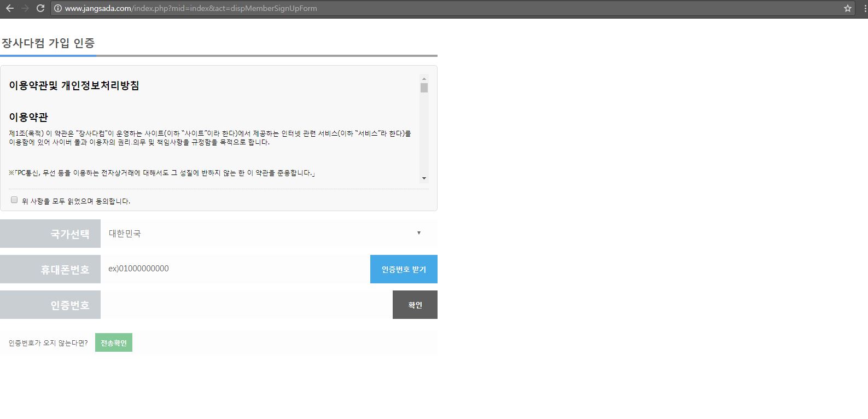The width and height of the screenshot is (868, 419).
Task: Click the browser forward arrow
Action: click(x=25, y=8)
